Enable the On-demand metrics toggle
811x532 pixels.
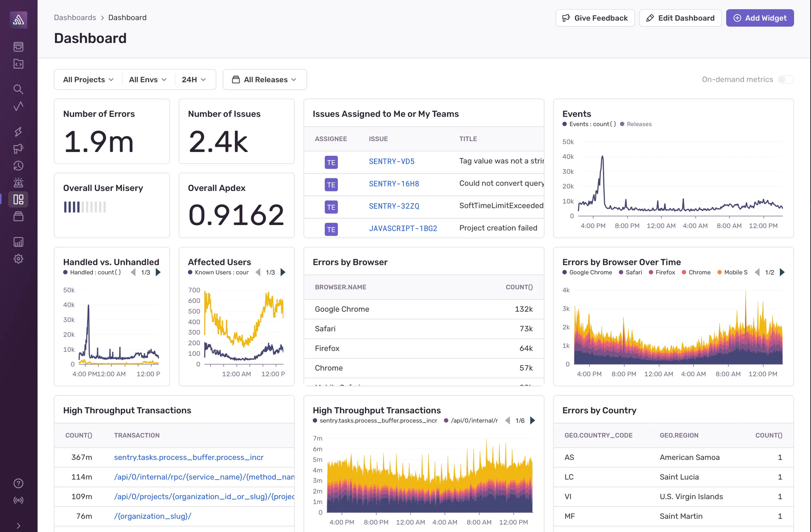(785, 79)
